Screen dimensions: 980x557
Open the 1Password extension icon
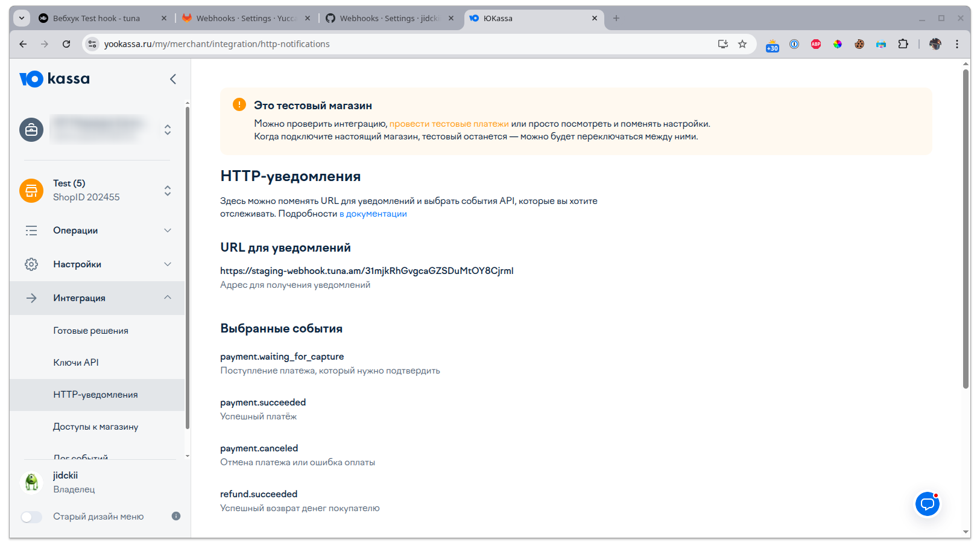(x=794, y=44)
